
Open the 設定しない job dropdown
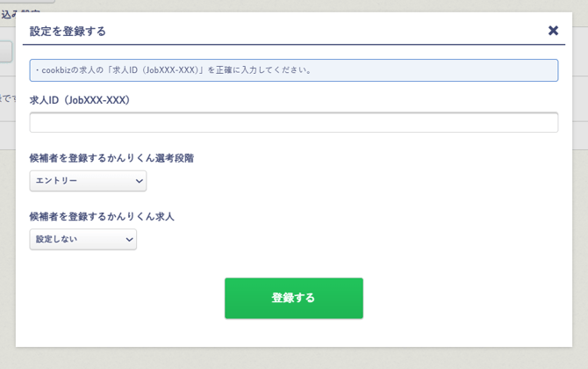[83, 239]
